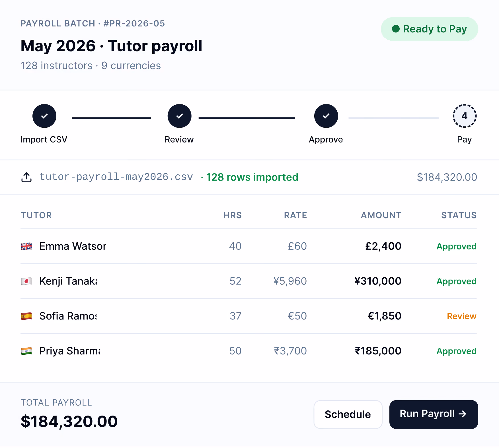Go to step 4 Pay circle

pyautogui.click(x=465, y=116)
